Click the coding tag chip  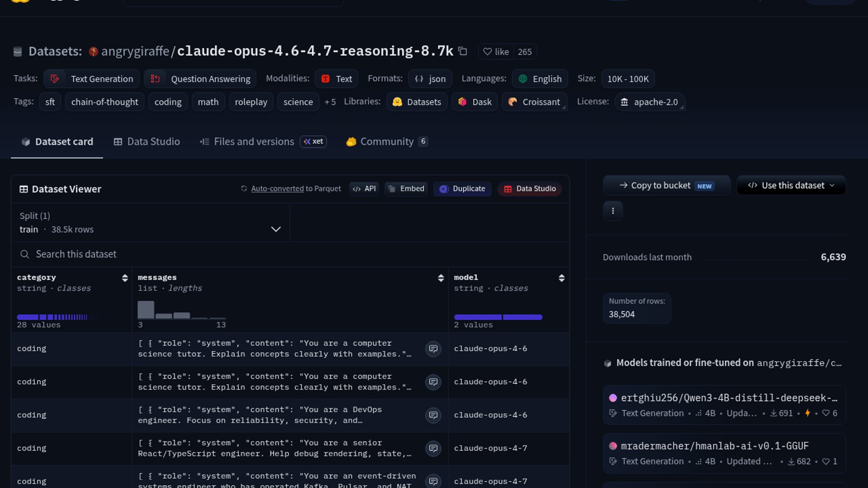click(168, 102)
